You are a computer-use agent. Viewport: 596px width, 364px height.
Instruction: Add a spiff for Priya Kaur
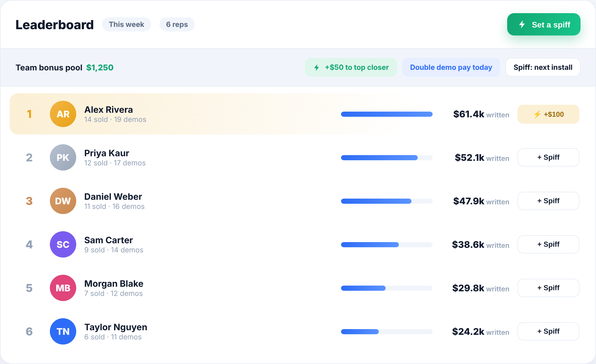point(548,157)
